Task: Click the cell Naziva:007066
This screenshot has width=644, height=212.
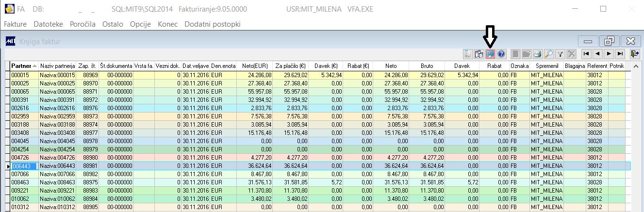Action: point(57,173)
